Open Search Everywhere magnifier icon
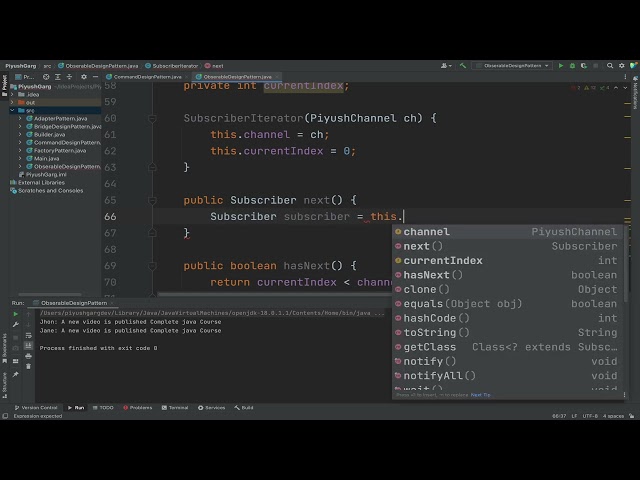The width and height of the screenshot is (640, 480). (x=610, y=66)
